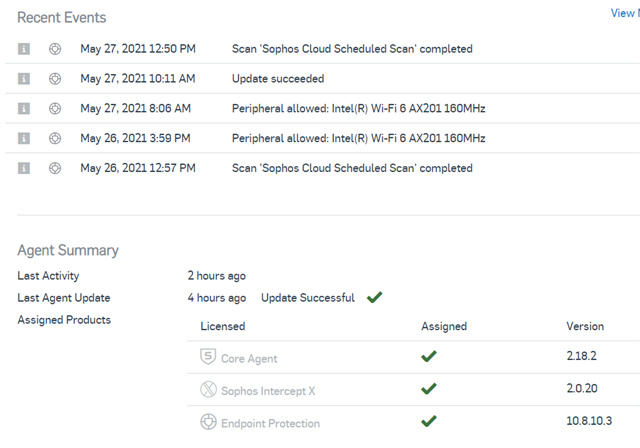This screenshot has width=640, height=448.
Task: Click timestamp May 26, 2021 12:57 PM
Action: (138, 168)
